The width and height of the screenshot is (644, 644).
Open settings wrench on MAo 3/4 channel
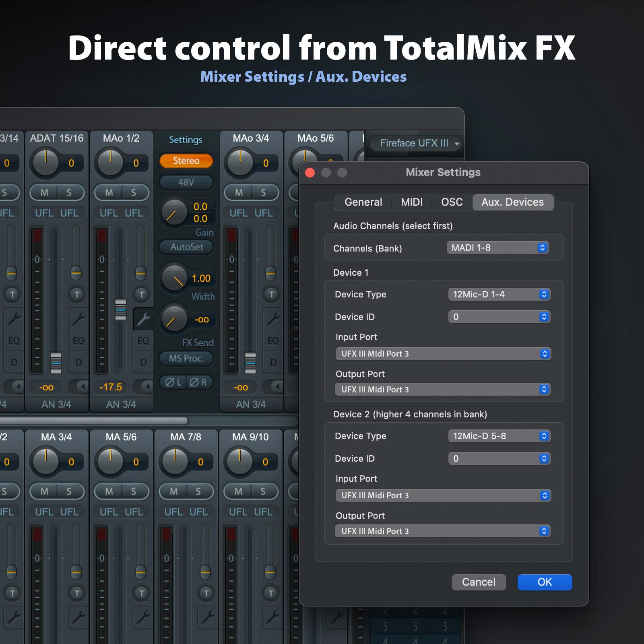click(x=273, y=319)
